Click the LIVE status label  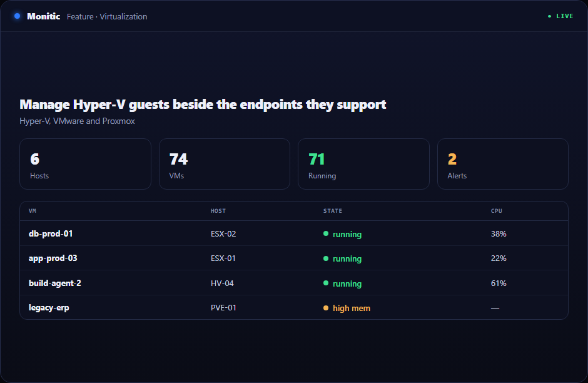point(564,16)
